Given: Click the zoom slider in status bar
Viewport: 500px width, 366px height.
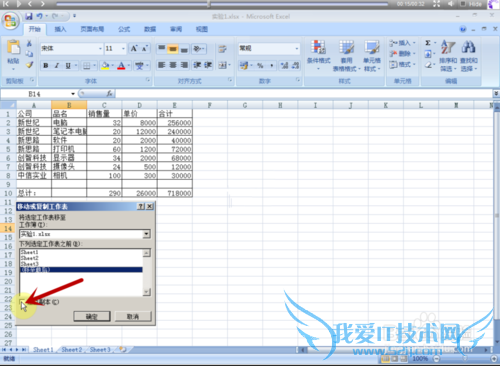Looking at the screenshot, I should [464, 359].
